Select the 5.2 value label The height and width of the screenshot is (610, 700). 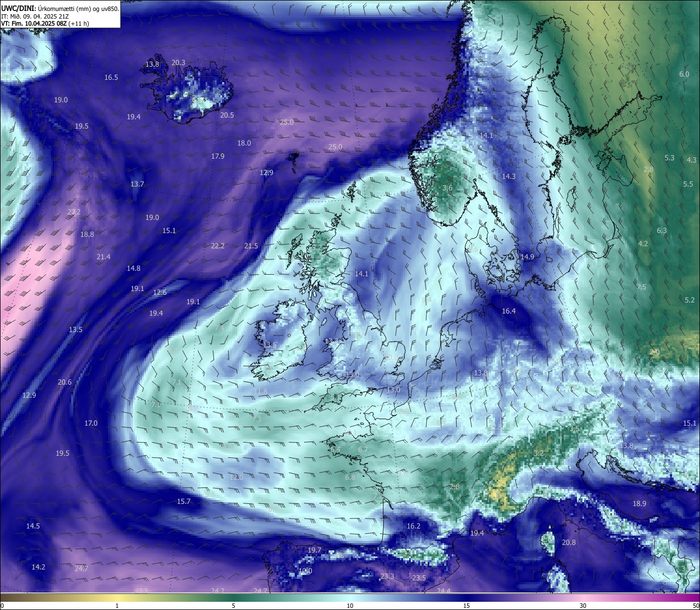point(690,300)
